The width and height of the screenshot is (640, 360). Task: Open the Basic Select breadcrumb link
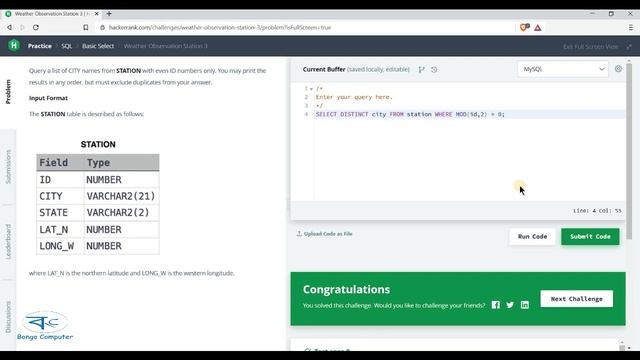click(x=98, y=46)
